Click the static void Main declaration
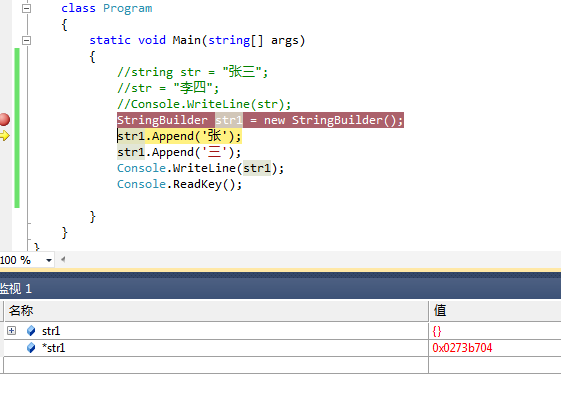 197,40
